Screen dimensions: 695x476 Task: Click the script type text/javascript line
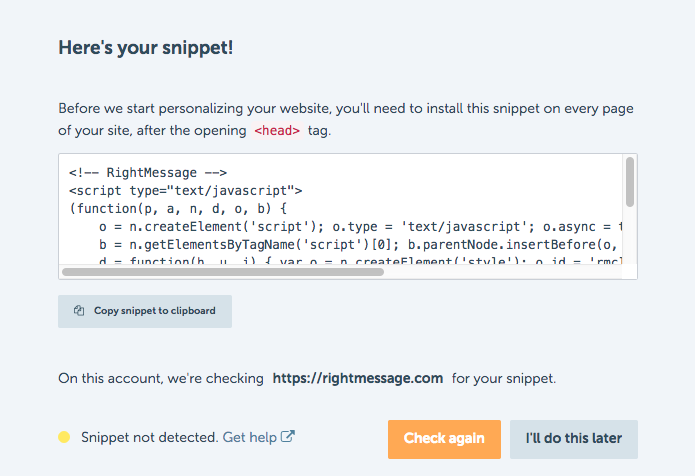186,191
